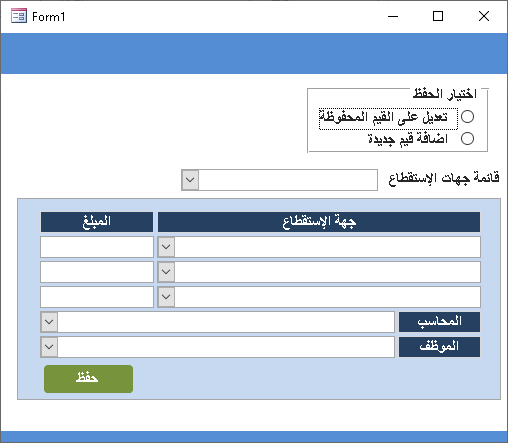This screenshot has height=443, width=508.
Task: Expand the first جهة الإستقطاع row dropdown
Action: [x=166, y=247]
